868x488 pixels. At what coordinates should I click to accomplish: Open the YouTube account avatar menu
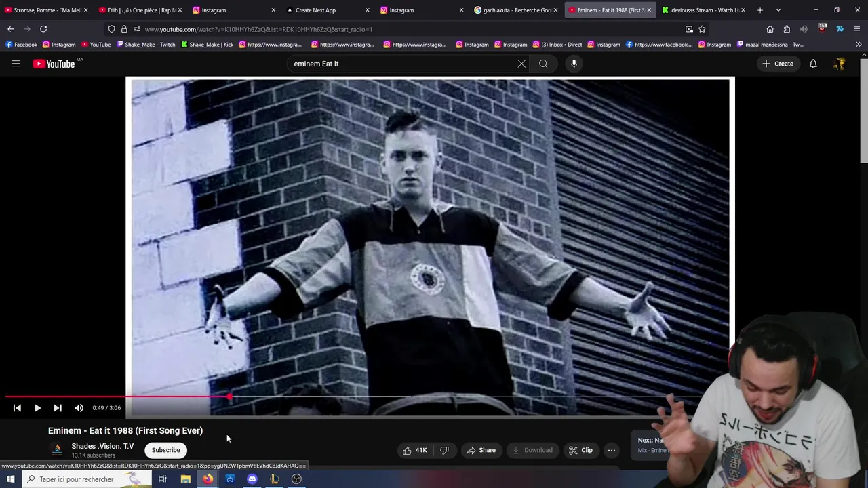click(840, 64)
